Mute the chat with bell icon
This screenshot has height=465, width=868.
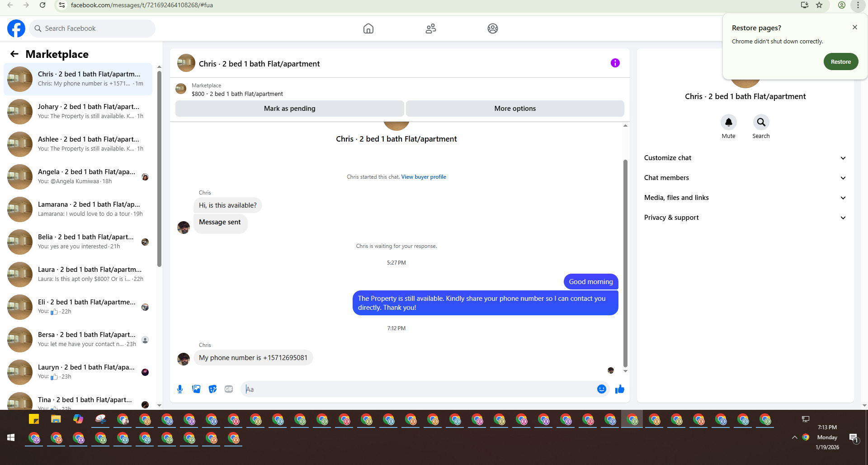[x=728, y=122]
